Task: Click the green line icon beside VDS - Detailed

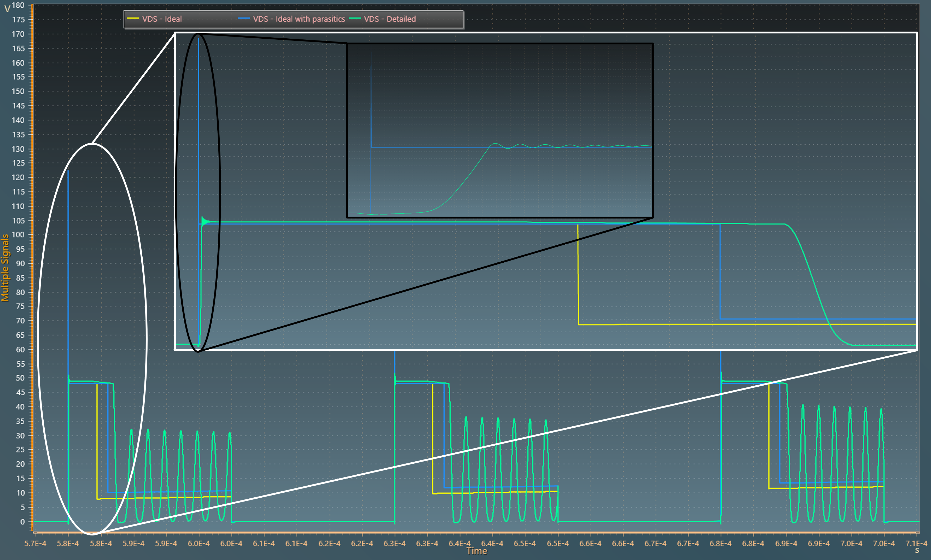Action: [355, 19]
